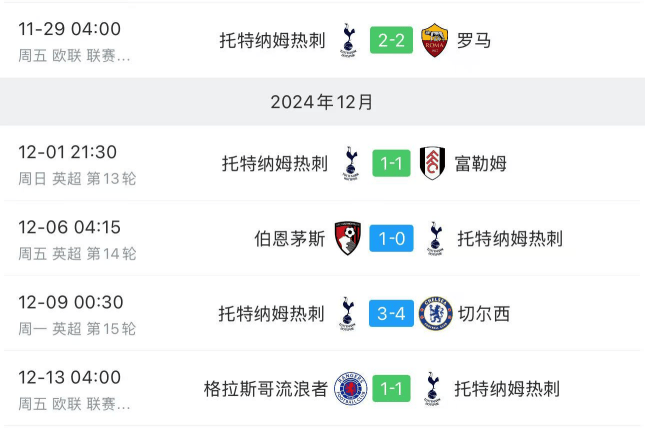The image size is (645, 428).
Task: Click Tottenham crest in the Fulham match
Action: (351, 163)
